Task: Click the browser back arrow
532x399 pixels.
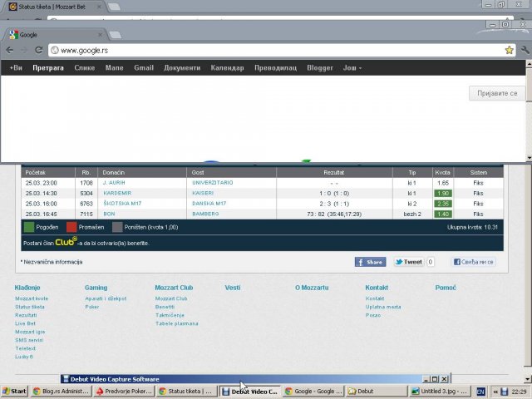Action: (x=10, y=50)
